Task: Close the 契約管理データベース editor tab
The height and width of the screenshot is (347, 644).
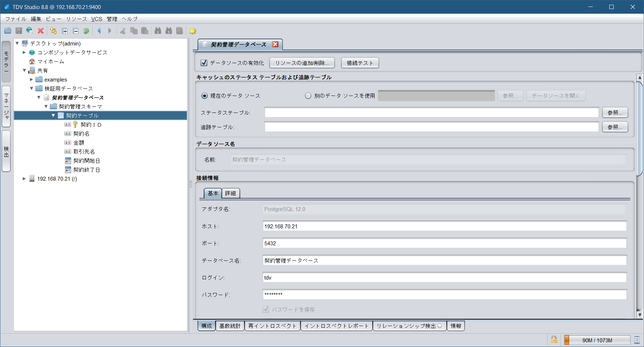Action: point(275,44)
